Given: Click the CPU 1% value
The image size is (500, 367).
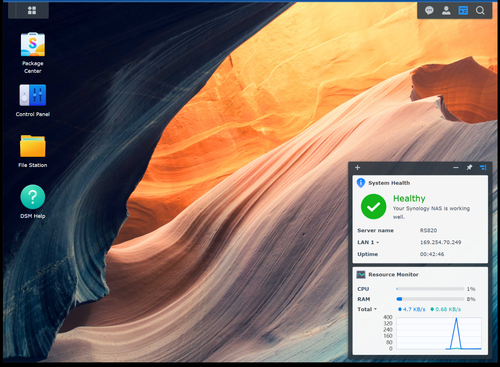Looking at the screenshot, I should (471, 289).
